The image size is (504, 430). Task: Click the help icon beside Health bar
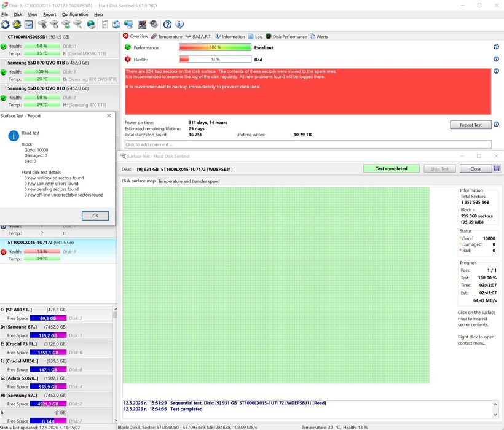(496, 59)
